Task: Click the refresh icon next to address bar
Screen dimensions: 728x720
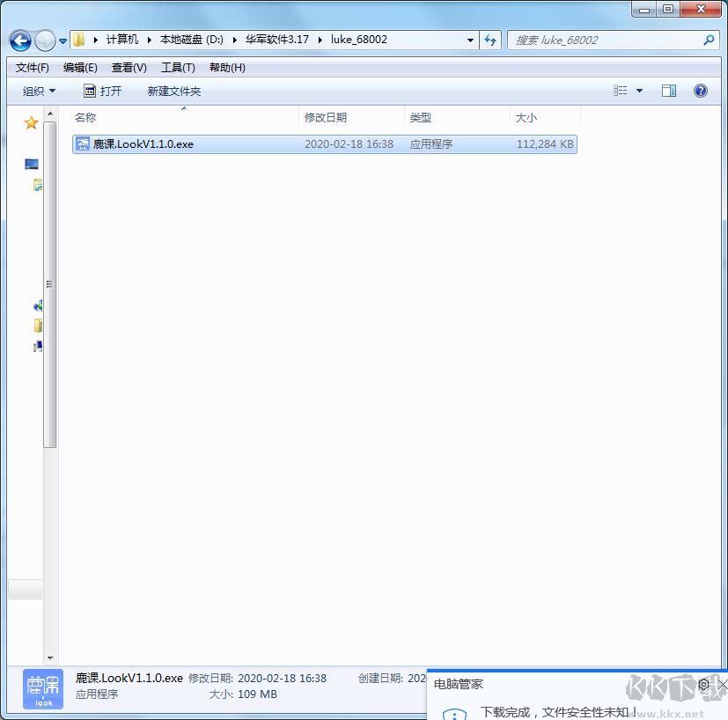Action: 490,40
